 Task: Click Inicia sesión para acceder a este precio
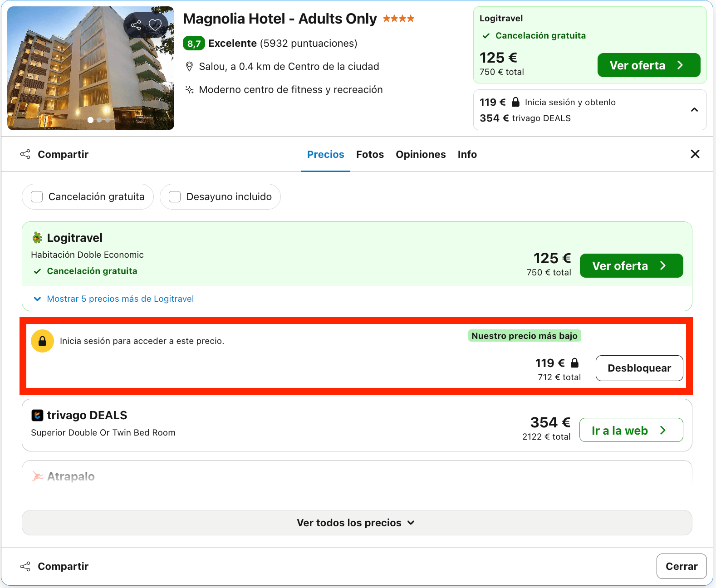point(142,341)
